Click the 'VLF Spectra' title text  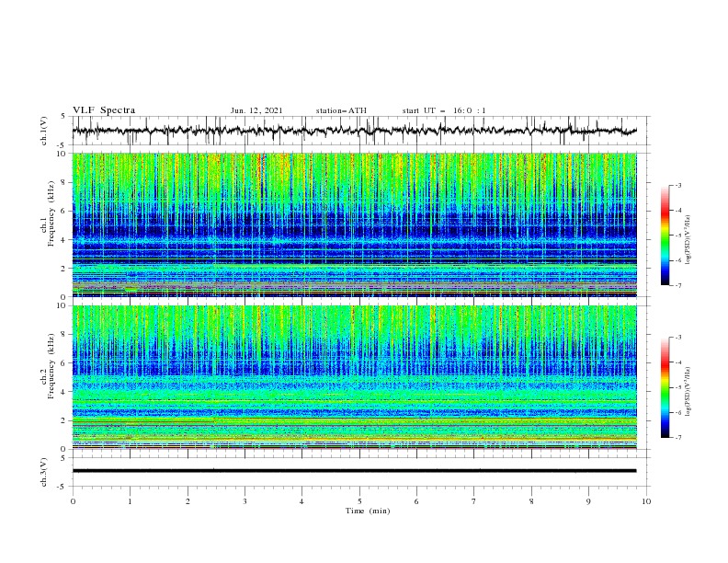click(x=104, y=110)
